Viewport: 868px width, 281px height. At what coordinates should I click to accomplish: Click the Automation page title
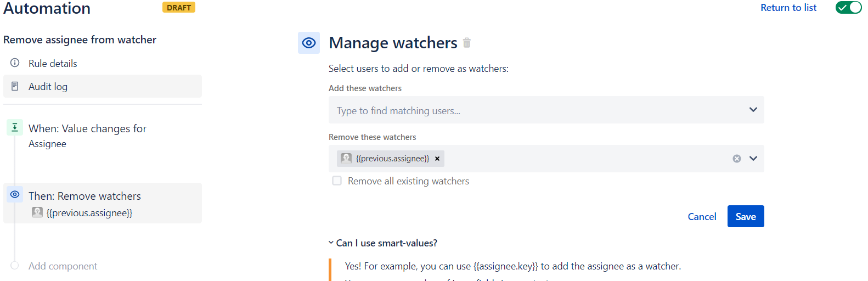click(47, 8)
